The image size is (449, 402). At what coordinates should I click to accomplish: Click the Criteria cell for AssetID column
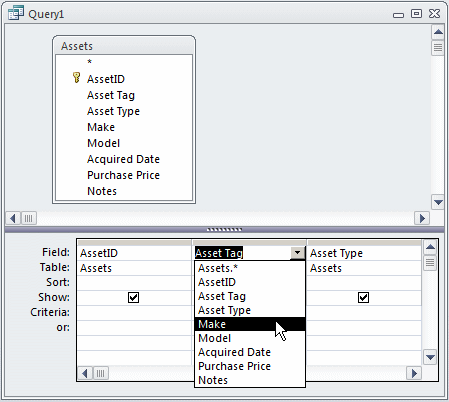(134, 313)
